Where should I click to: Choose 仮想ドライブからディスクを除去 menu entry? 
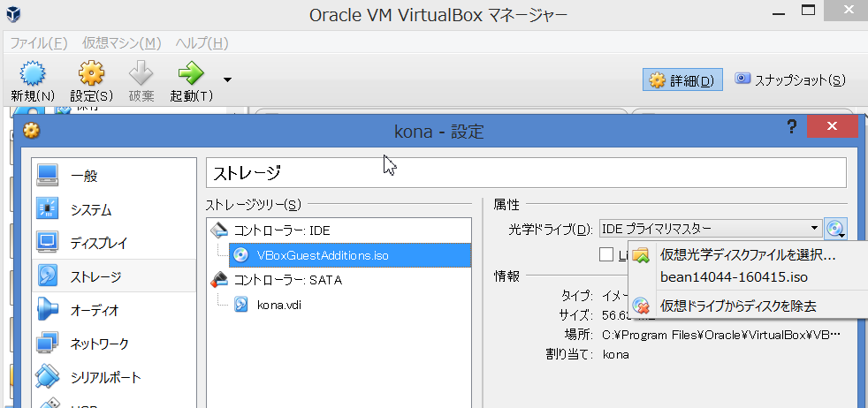click(747, 306)
